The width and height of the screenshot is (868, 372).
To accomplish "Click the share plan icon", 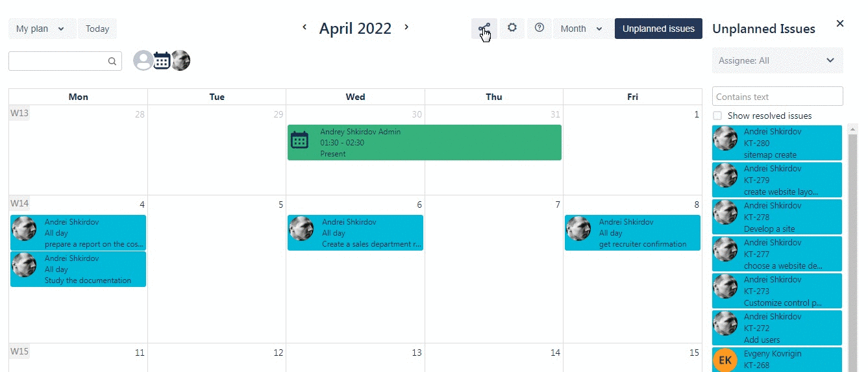I will coord(484,29).
